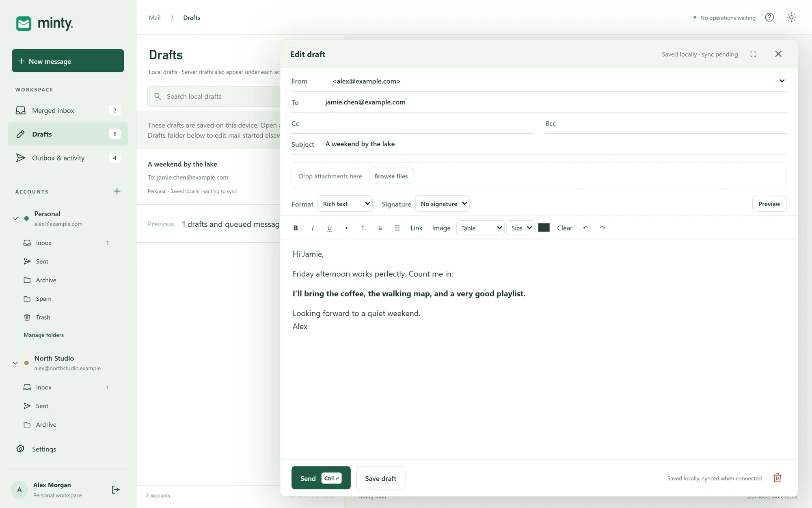This screenshot has height=508, width=812.
Task: Click Save draft
Action: point(380,478)
